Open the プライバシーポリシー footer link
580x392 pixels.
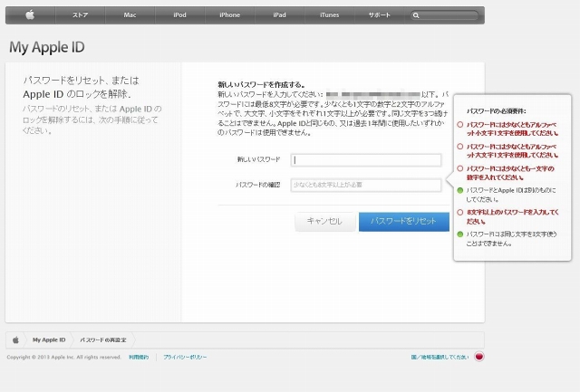pos(185,358)
